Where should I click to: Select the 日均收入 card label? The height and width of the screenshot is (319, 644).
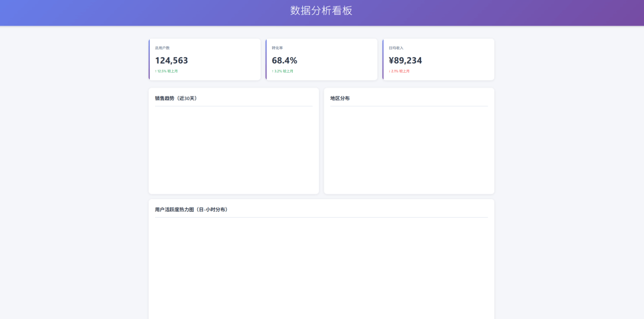click(396, 48)
